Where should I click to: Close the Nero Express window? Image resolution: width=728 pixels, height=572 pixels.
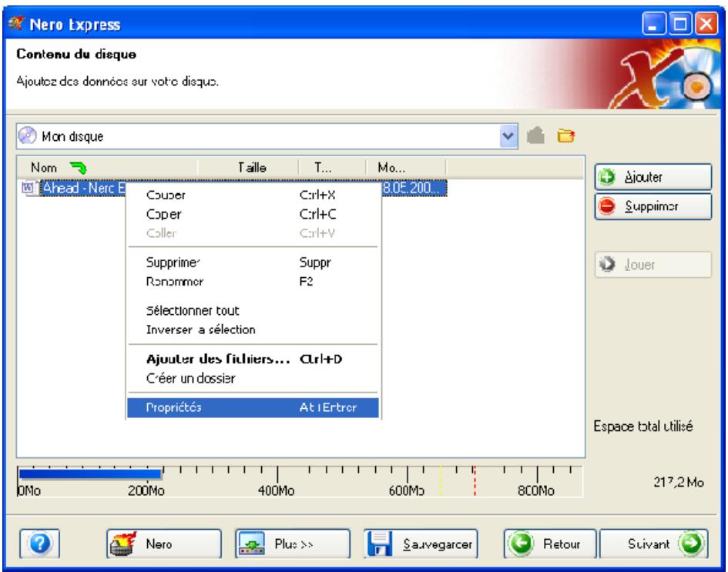(706, 24)
